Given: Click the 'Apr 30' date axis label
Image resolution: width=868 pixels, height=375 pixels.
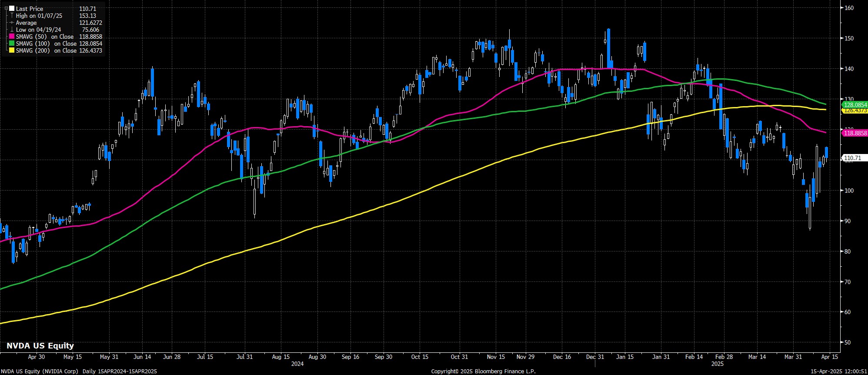Looking at the screenshot, I should [37, 357].
